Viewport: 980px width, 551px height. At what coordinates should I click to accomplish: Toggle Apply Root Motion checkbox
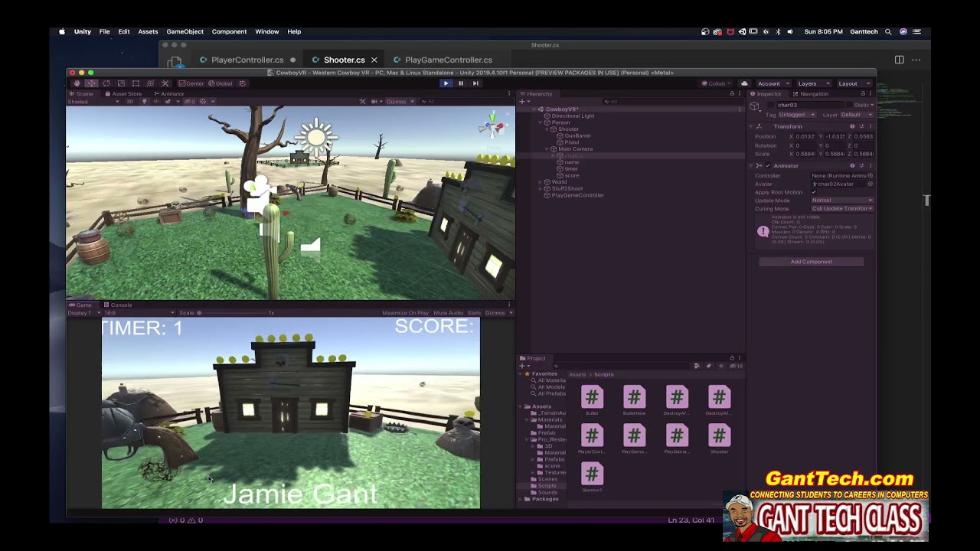pos(814,192)
